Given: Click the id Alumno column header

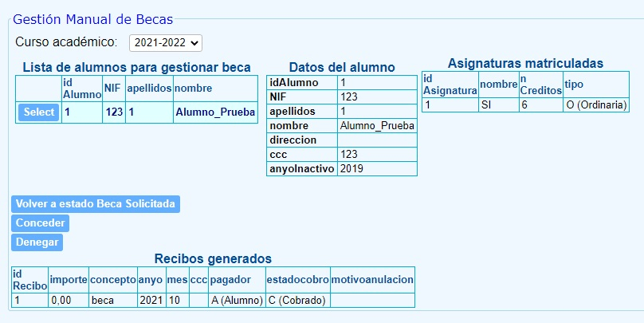Looking at the screenshot, I should (x=81, y=89).
